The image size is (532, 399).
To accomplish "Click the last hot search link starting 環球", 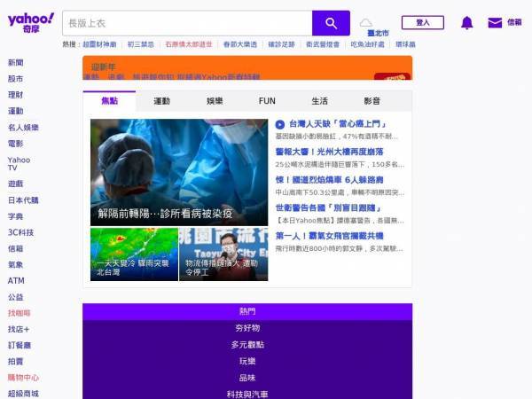I will [405, 44].
